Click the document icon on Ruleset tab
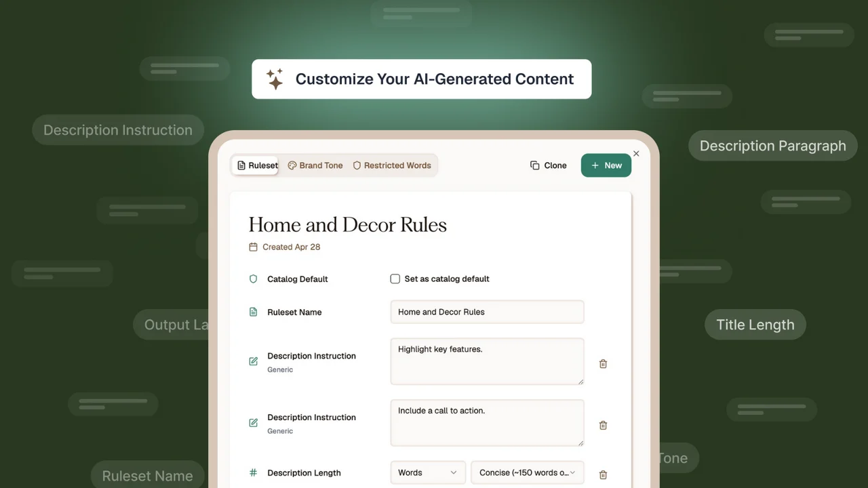This screenshot has height=488, width=868. [241, 165]
